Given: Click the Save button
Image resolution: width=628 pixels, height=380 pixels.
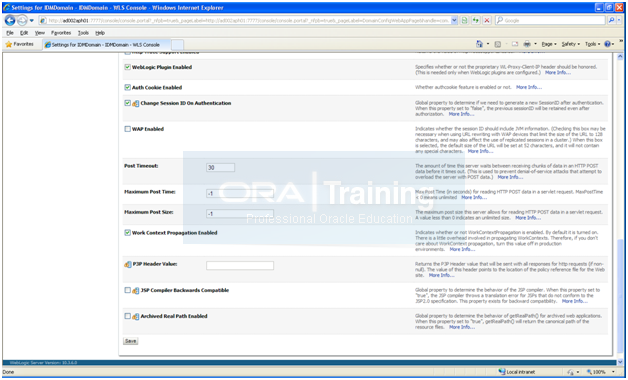Looking at the screenshot, I should point(131,341).
